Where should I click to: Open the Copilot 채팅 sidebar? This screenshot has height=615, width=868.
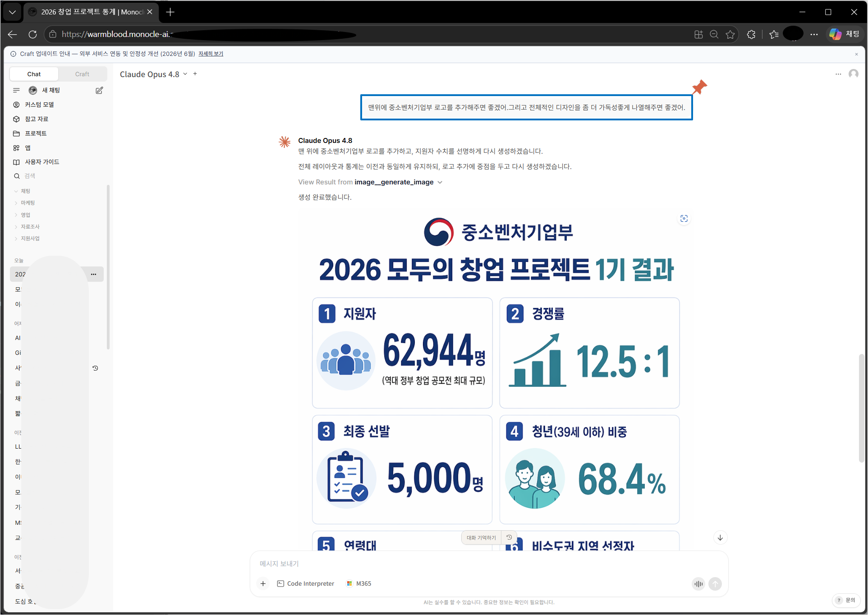tap(845, 34)
